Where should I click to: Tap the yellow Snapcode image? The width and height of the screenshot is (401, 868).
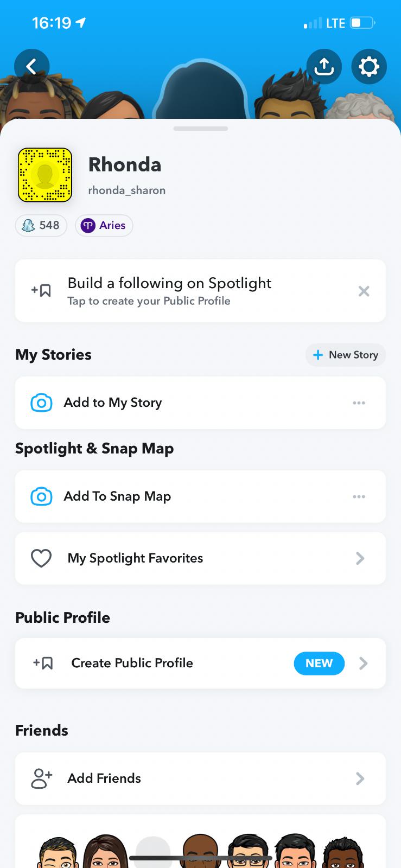pos(45,175)
